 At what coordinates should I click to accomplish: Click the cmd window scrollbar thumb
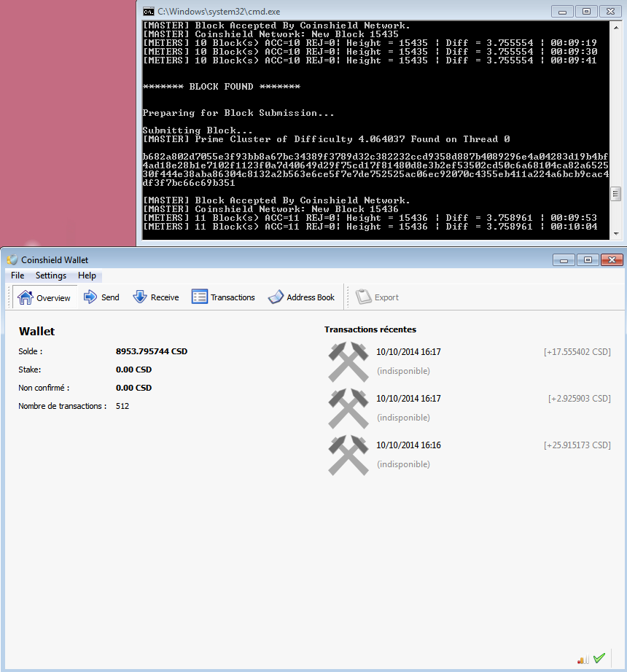[x=616, y=194]
